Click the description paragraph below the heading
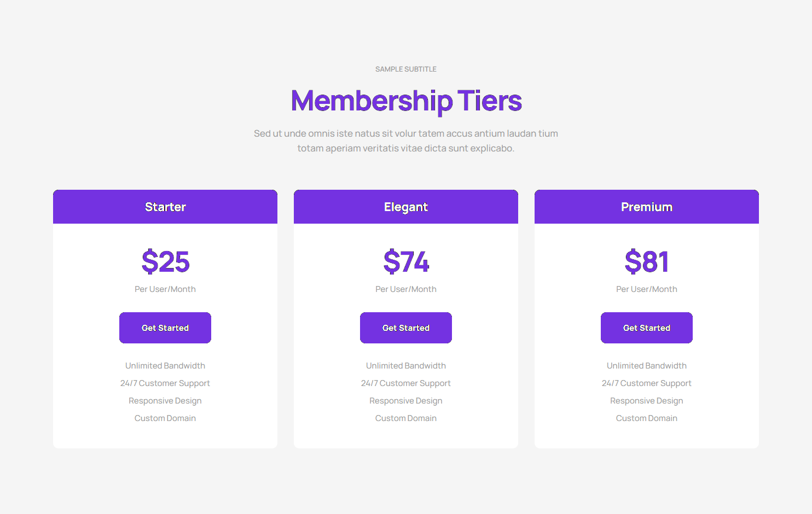 406,141
